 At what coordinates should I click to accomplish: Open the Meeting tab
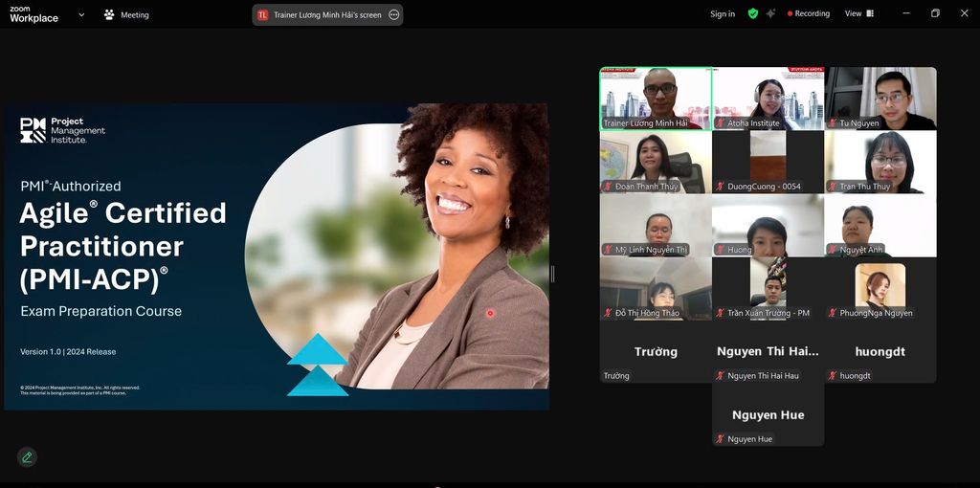[134, 15]
